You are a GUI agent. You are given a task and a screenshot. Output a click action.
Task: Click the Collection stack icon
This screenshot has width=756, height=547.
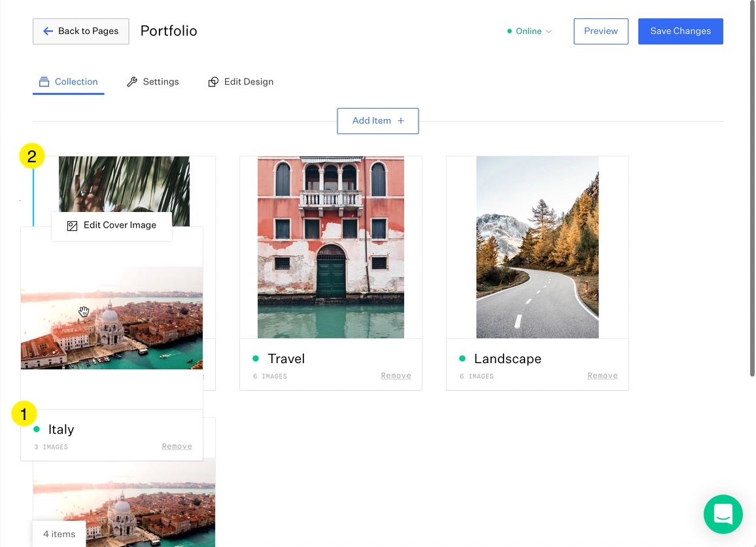(x=44, y=82)
